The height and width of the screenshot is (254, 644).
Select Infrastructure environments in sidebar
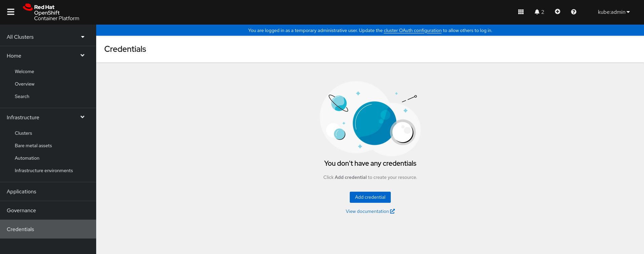pyautogui.click(x=44, y=170)
